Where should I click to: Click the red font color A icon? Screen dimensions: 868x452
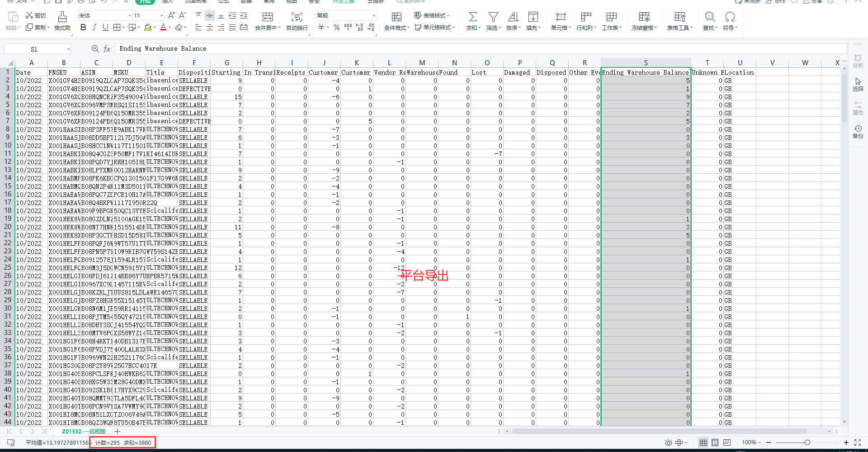tap(163, 28)
